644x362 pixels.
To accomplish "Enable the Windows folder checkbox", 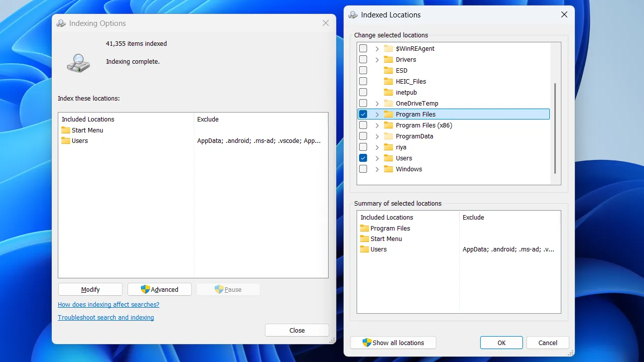I will coord(363,169).
